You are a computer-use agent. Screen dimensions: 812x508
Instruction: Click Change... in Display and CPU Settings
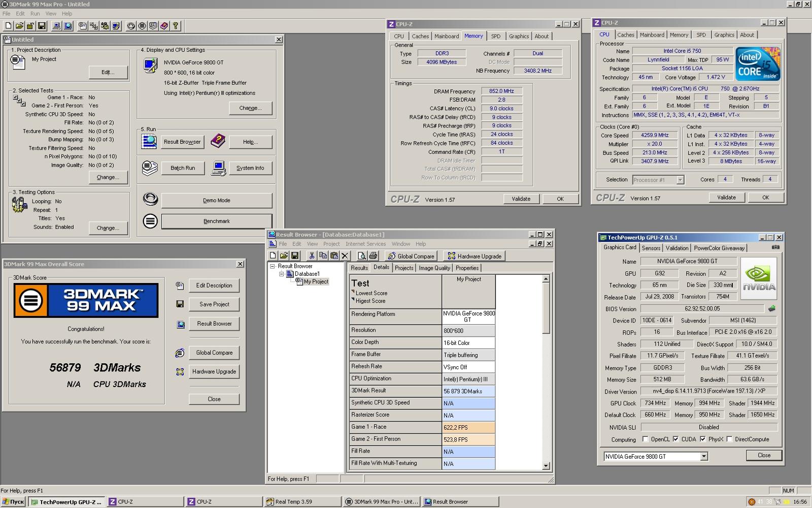pyautogui.click(x=250, y=108)
